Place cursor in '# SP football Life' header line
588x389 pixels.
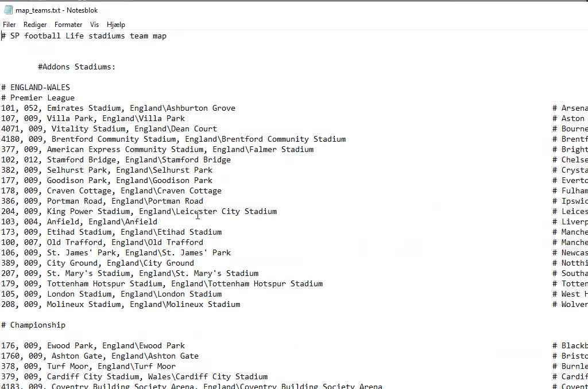(x=86, y=36)
